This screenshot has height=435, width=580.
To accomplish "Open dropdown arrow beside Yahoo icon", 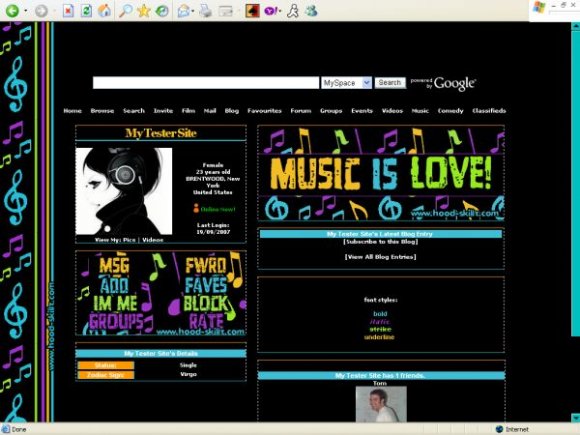I will click(280, 11).
